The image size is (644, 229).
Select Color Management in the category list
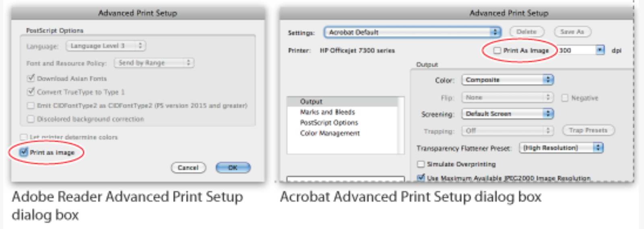point(330,133)
